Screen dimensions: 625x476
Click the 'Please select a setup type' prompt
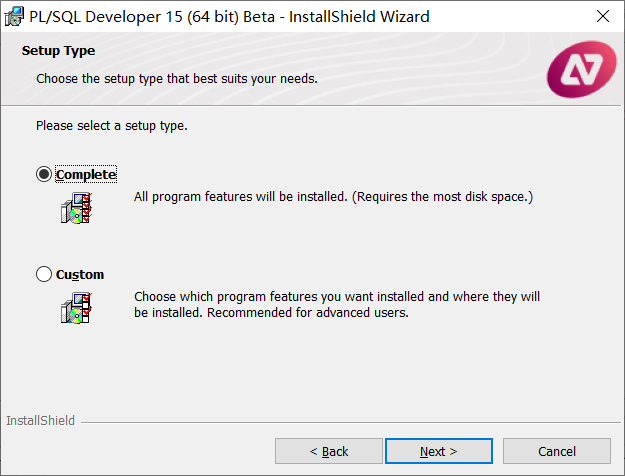click(112, 126)
